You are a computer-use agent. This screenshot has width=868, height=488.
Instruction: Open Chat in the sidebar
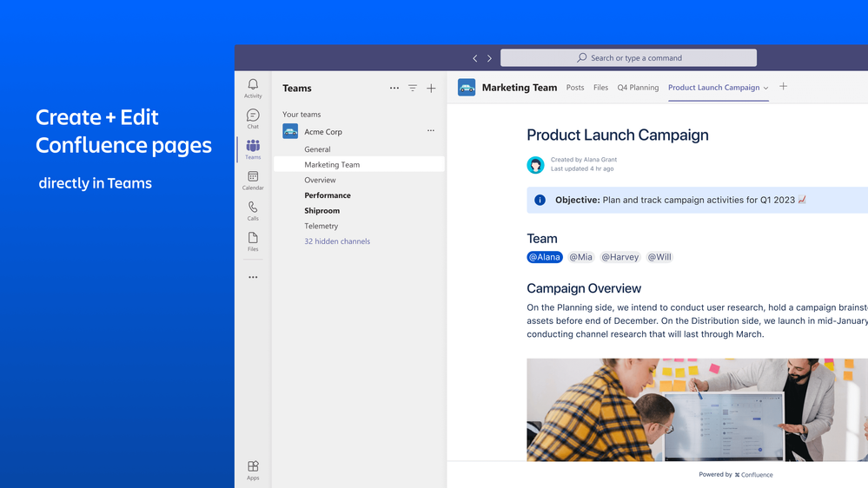point(253,118)
